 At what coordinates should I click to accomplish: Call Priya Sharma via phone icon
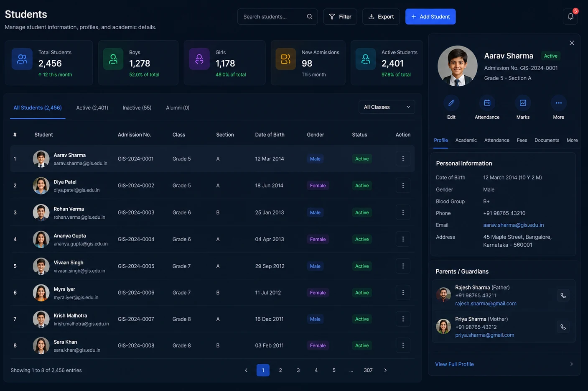tap(563, 327)
